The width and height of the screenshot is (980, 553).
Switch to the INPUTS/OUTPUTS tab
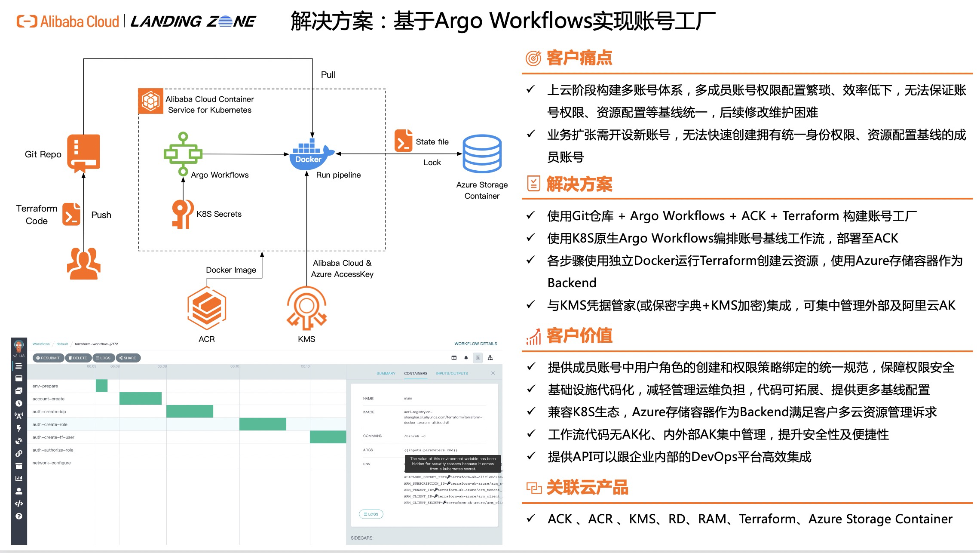coord(452,373)
